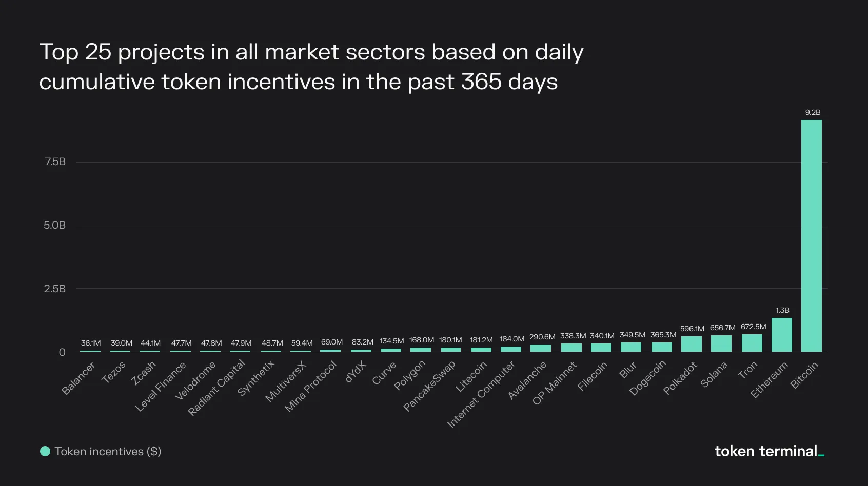
Task: Select the Bitcoin bar
Action: pyautogui.click(x=812, y=236)
